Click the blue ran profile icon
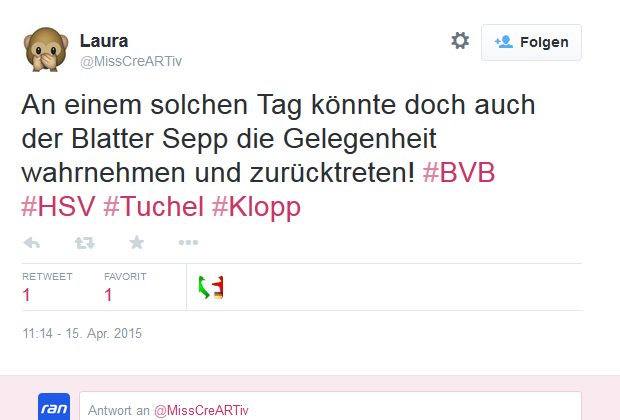Screen dimensions: 620x420 pos(54,407)
